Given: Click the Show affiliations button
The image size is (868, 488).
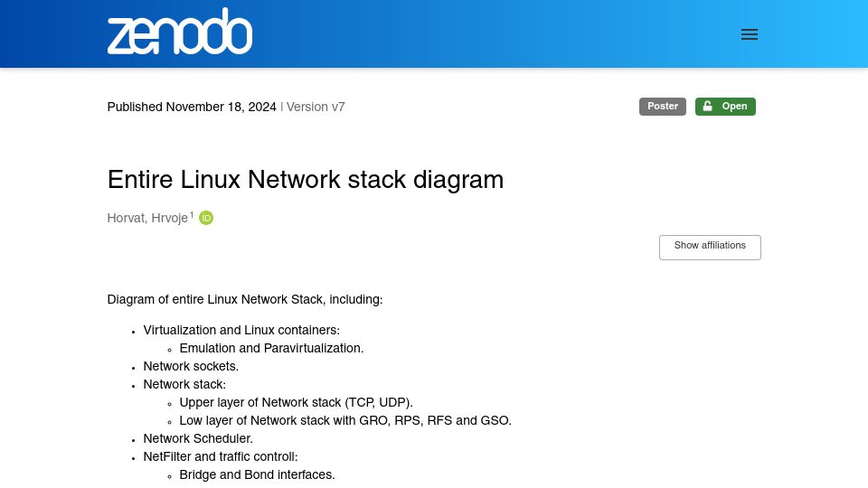Looking at the screenshot, I should click(x=710, y=247).
